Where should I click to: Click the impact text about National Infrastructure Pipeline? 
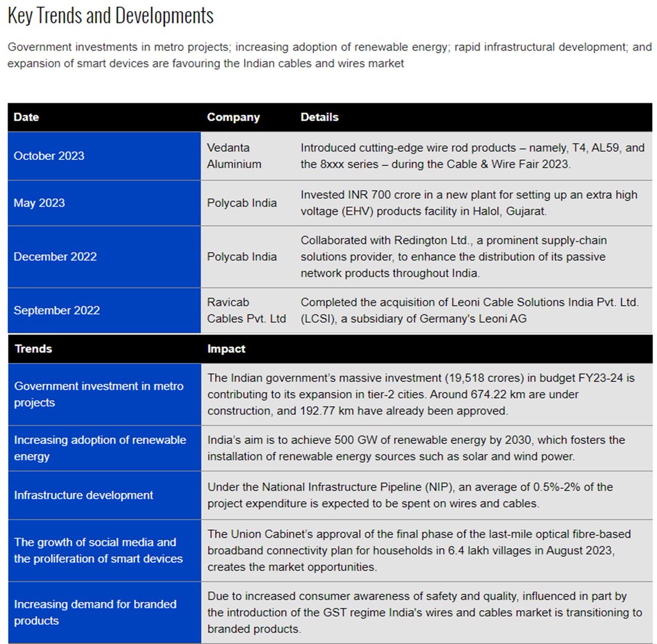tap(410, 496)
